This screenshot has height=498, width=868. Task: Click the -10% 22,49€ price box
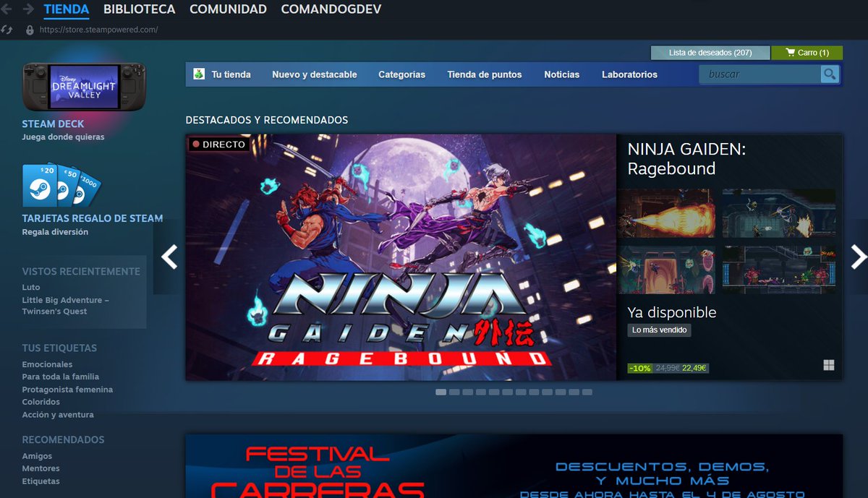pyautogui.click(x=668, y=368)
